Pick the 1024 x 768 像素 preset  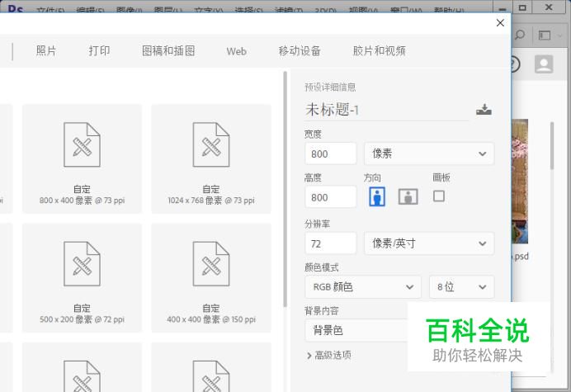[211, 158]
